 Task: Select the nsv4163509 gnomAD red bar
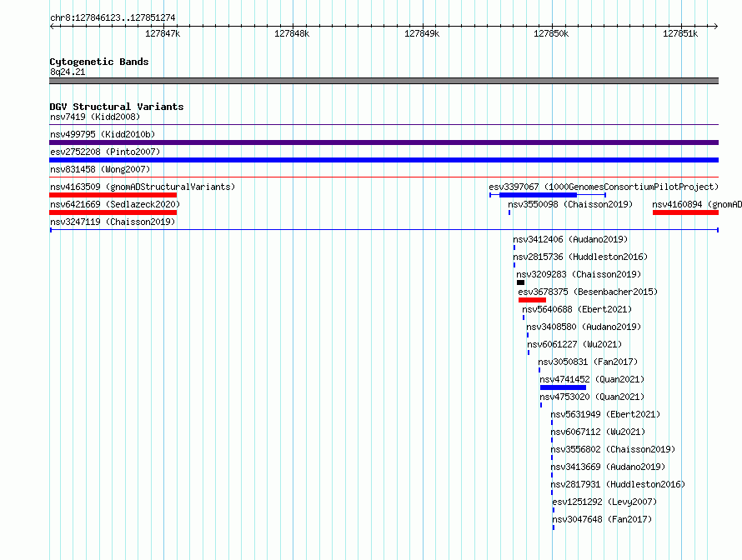click(113, 195)
